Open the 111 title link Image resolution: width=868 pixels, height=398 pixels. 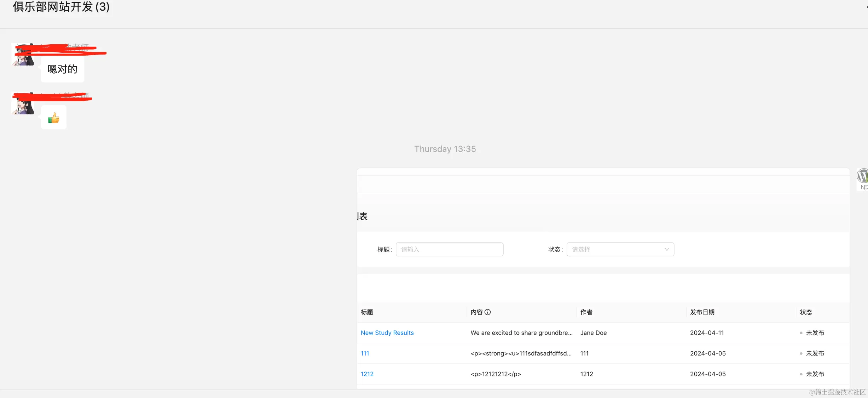tap(365, 353)
